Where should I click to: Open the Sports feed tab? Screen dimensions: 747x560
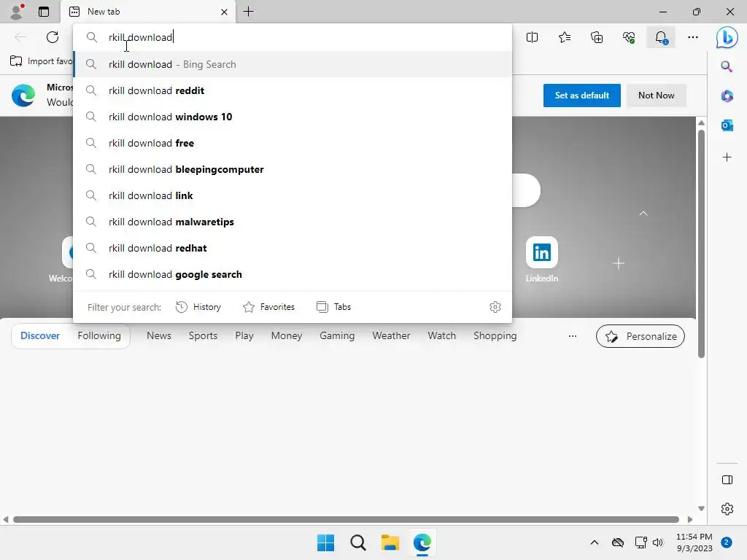tap(203, 335)
